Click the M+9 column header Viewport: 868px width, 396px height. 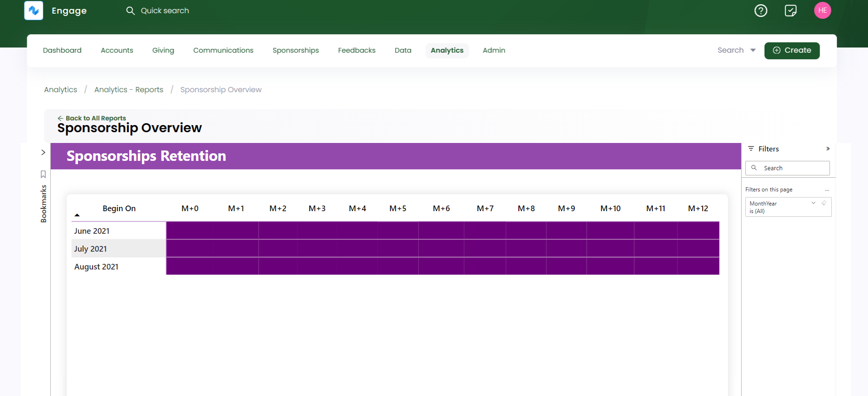pos(566,208)
